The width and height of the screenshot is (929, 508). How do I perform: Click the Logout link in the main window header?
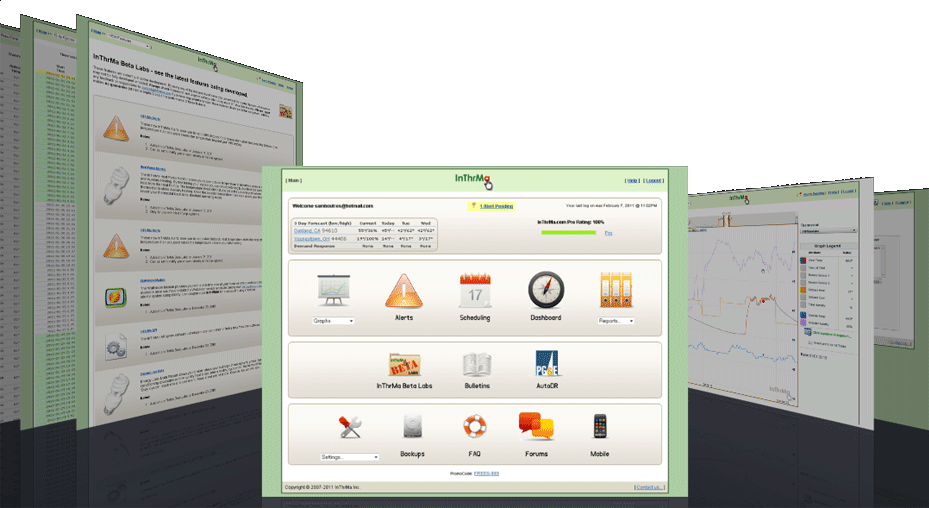(653, 180)
